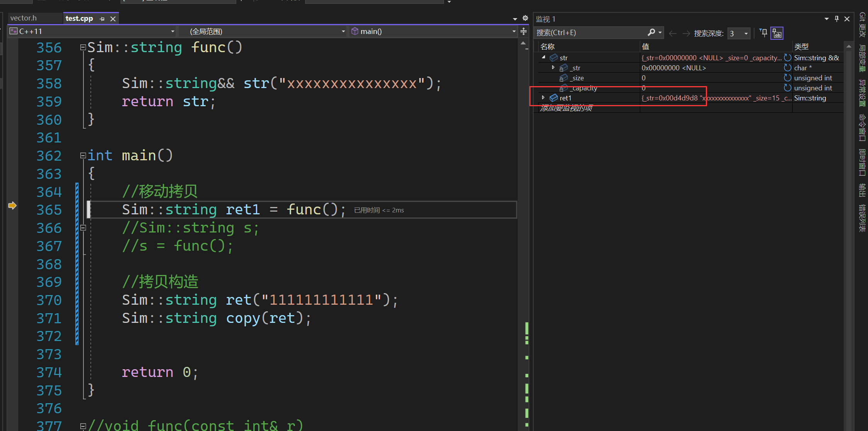Open the Git 更改 side tab
Image resolution: width=868 pixels, height=431 pixels.
863,25
